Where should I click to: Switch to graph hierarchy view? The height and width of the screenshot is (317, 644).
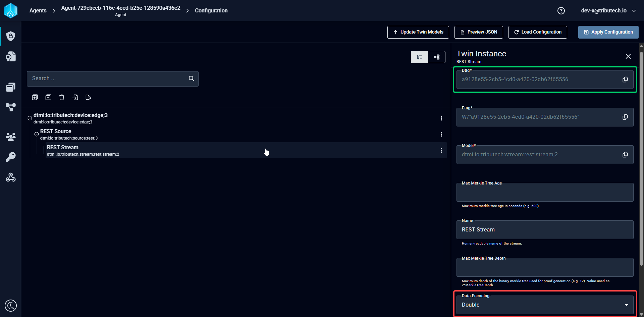coord(437,57)
